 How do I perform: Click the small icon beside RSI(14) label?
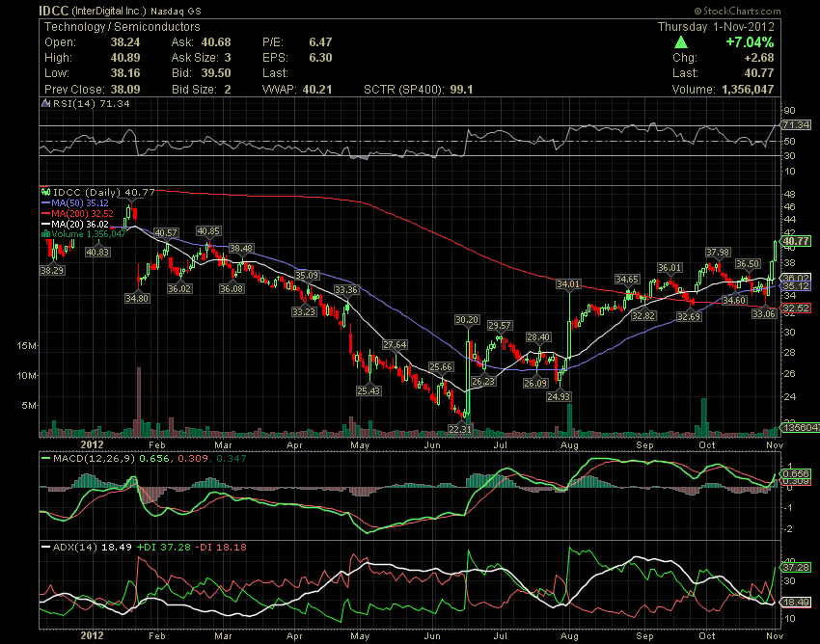coord(44,103)
